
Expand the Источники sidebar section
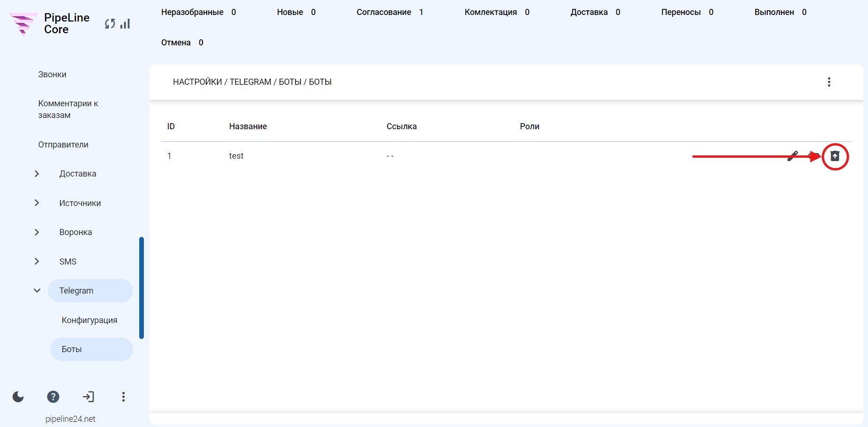pos(37,203)
